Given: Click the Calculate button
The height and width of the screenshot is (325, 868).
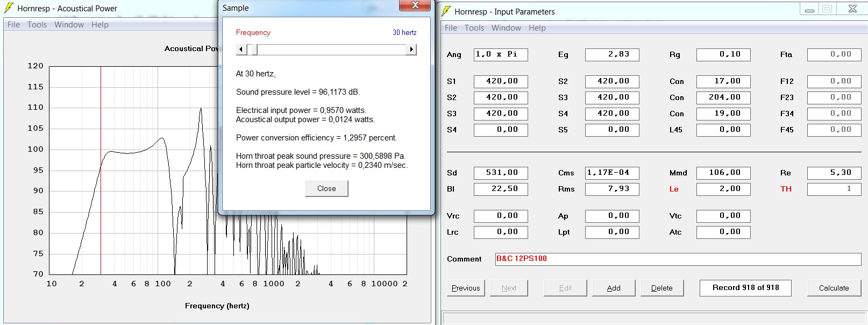Looking at the screenshot, I should coord(834,288).
